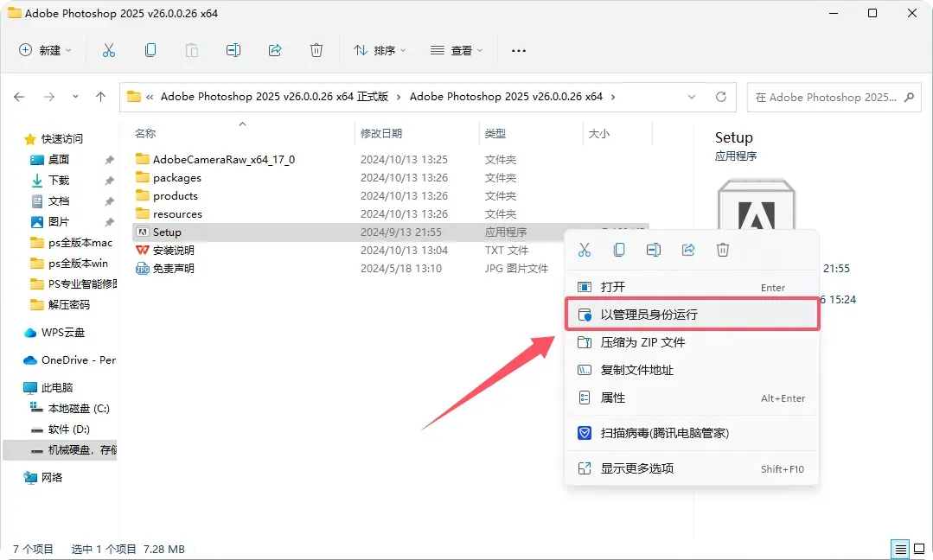Click the Share icon in the context menu
Screen dimensions: 933x560
coord(688,250)
